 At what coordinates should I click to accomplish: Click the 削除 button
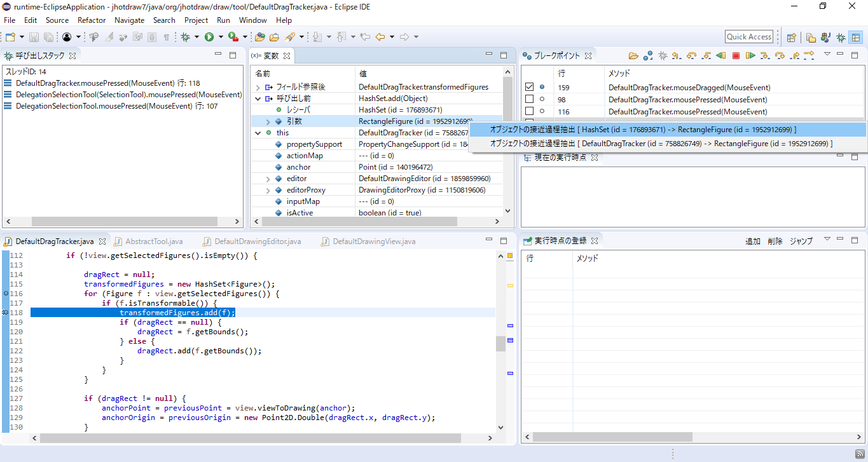coord(775,241)
